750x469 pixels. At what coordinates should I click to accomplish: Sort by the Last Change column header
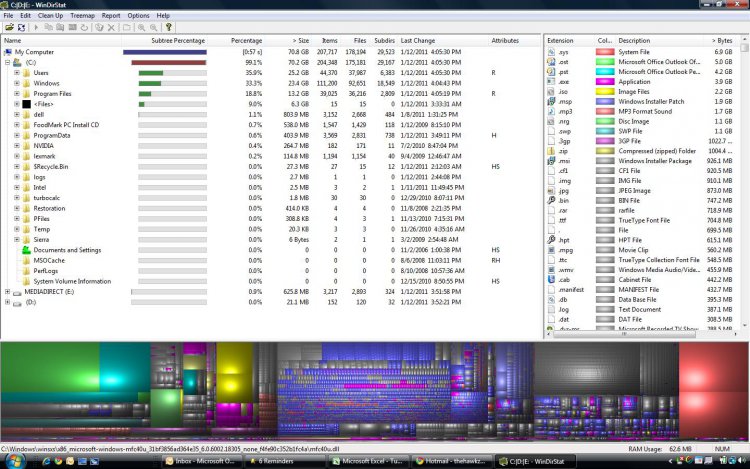(x=443, y=41)
